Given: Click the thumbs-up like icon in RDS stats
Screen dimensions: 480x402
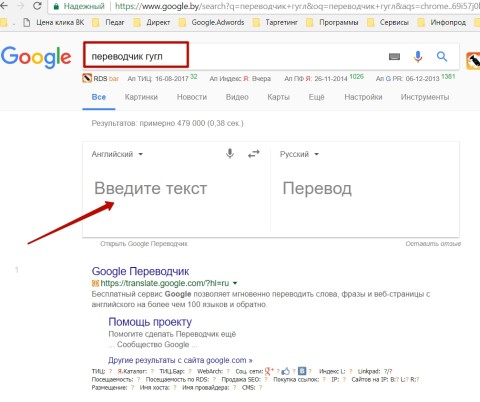Looking at the screenshot, I should 286,371.
